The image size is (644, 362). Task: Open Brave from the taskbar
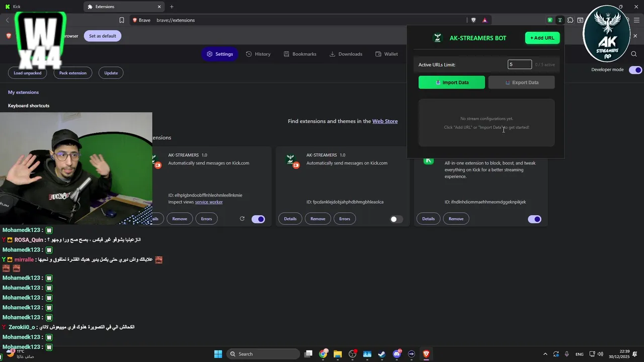426,354
